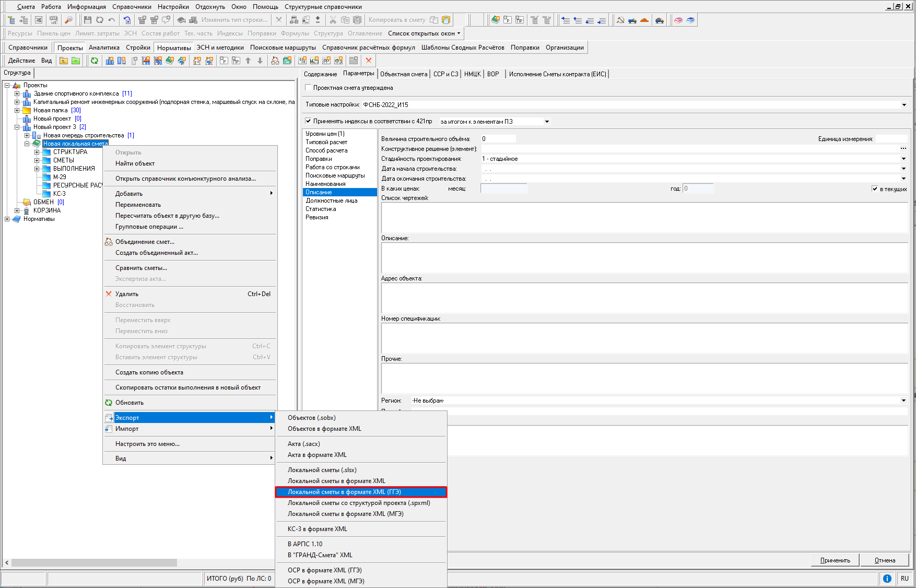Click the Отмена button
The image size is (916, 588).
click(x=885, y=560)
